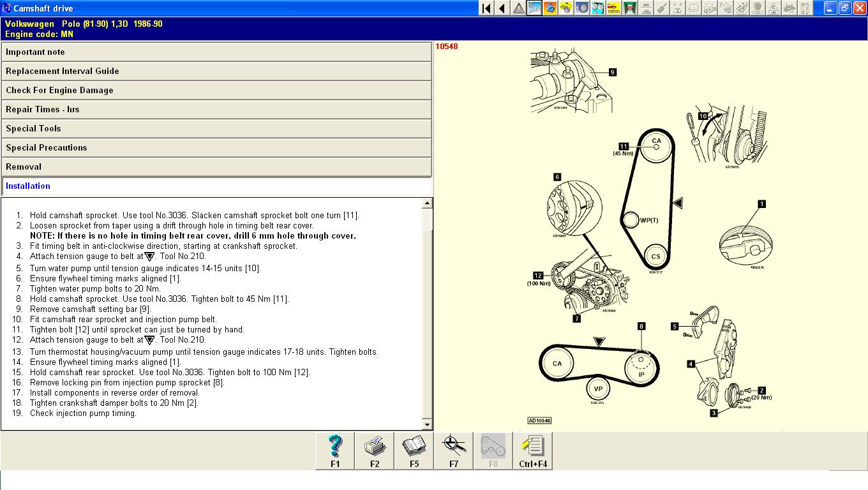This screenshot has width=868, height=490.
Task: Click the blue disc toolbar icon
Action: (x=582, y=8)
